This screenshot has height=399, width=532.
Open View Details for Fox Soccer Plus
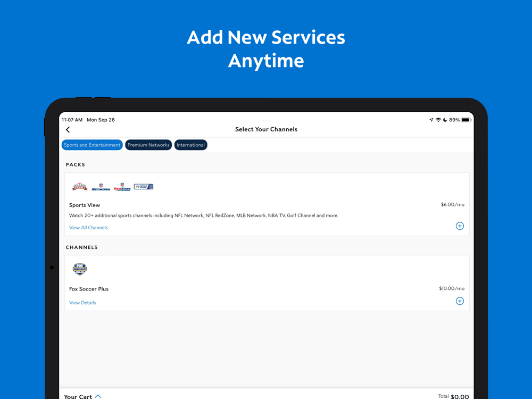click(82, 303)
